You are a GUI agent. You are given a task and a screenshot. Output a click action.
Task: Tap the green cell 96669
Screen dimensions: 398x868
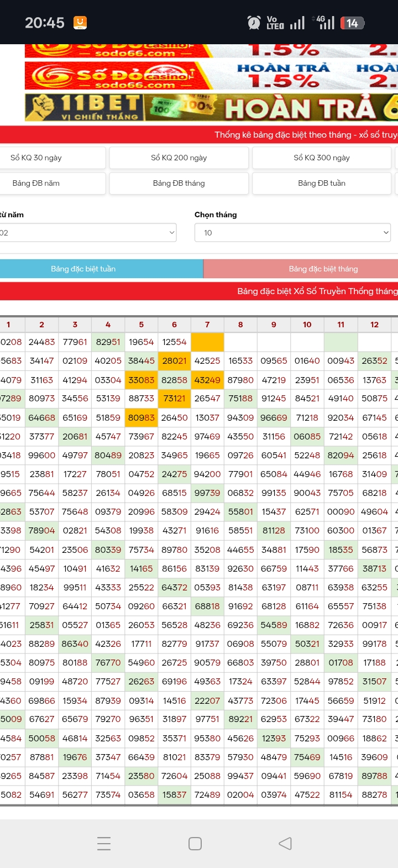pyautogui.click(x=274, y=417)
